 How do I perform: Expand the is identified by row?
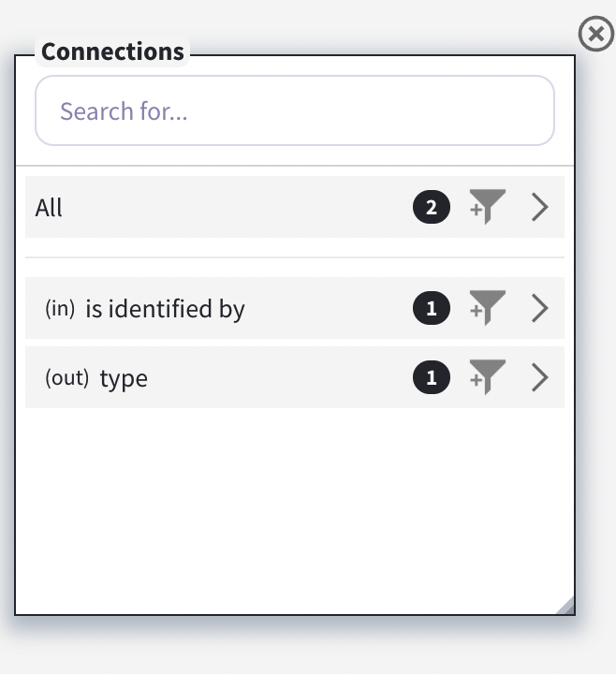point(539,308)
